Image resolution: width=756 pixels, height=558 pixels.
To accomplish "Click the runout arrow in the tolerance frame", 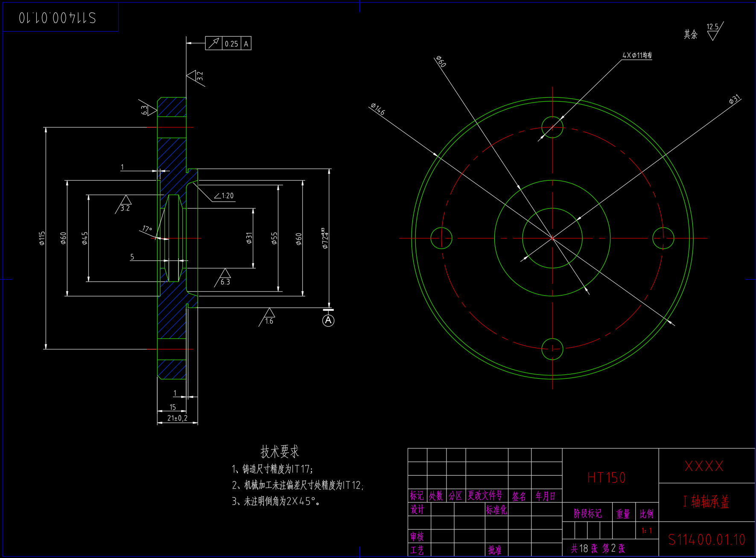I will tap(214, 44).
